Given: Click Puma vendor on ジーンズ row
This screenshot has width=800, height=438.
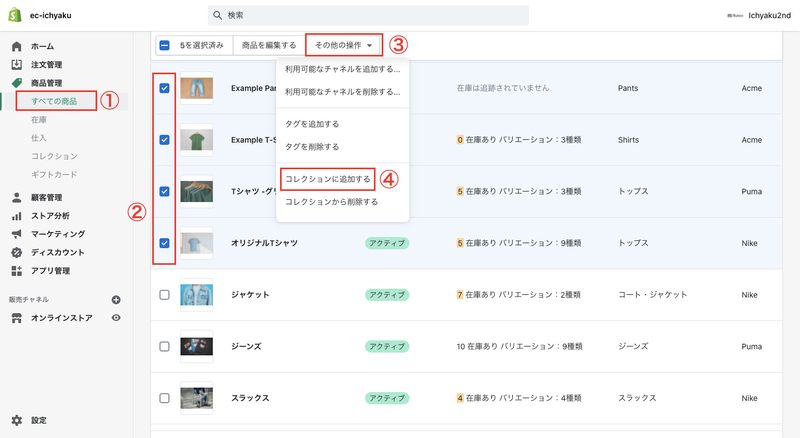Looking at the screenshot, I should 752,346.
